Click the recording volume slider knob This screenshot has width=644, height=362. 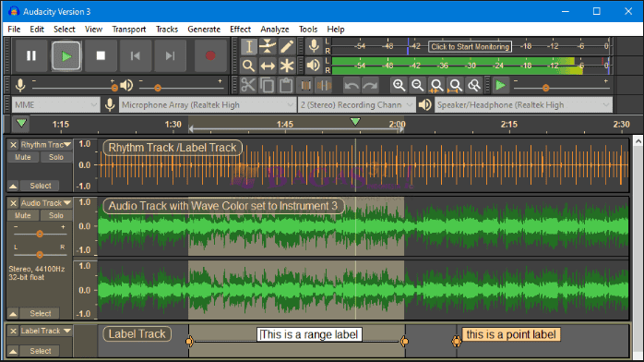point(114,88)
